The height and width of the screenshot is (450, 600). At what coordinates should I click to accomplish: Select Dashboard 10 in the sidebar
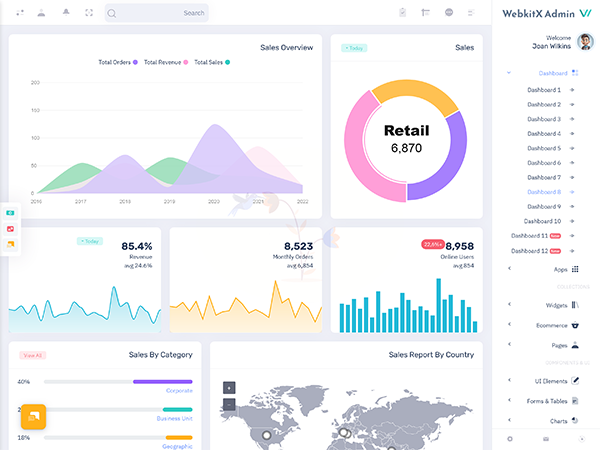coord(544,221)
